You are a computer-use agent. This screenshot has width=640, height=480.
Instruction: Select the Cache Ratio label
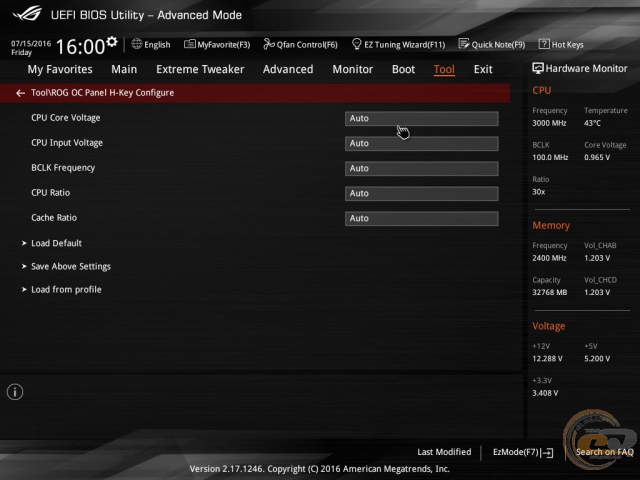pyautogui.click(x=54, y=218)
